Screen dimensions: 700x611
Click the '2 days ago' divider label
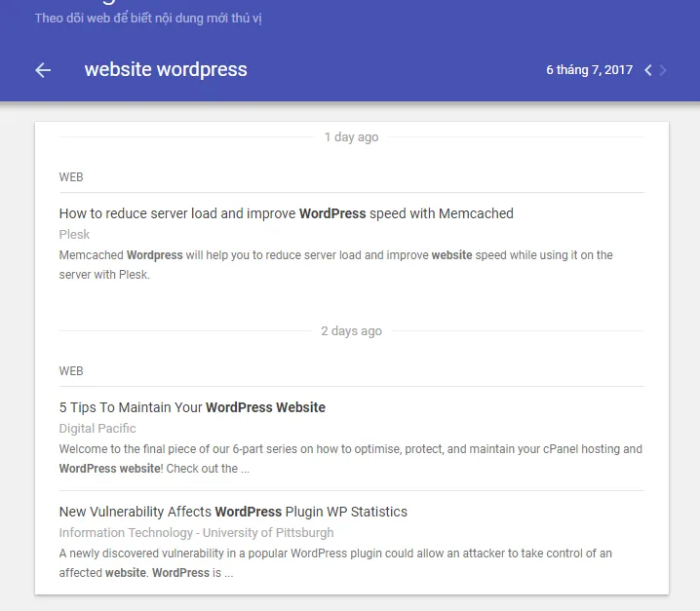[x=351, y=331]
